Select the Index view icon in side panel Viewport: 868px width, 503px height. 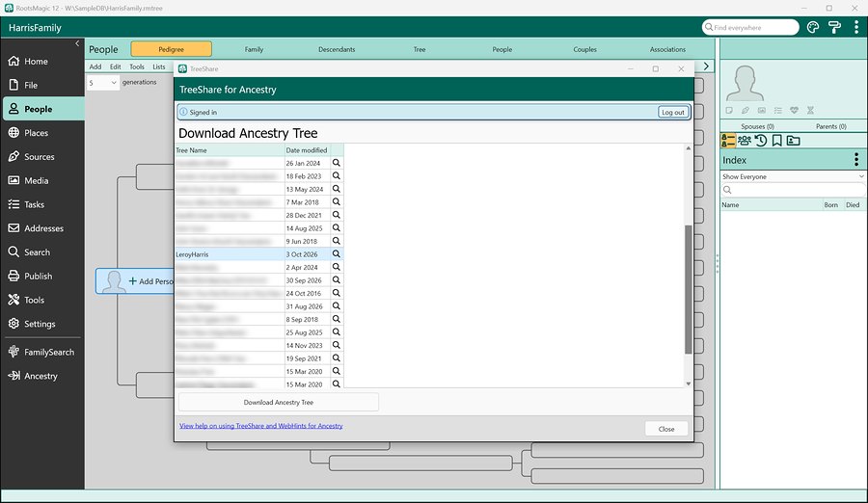point(728,141)
